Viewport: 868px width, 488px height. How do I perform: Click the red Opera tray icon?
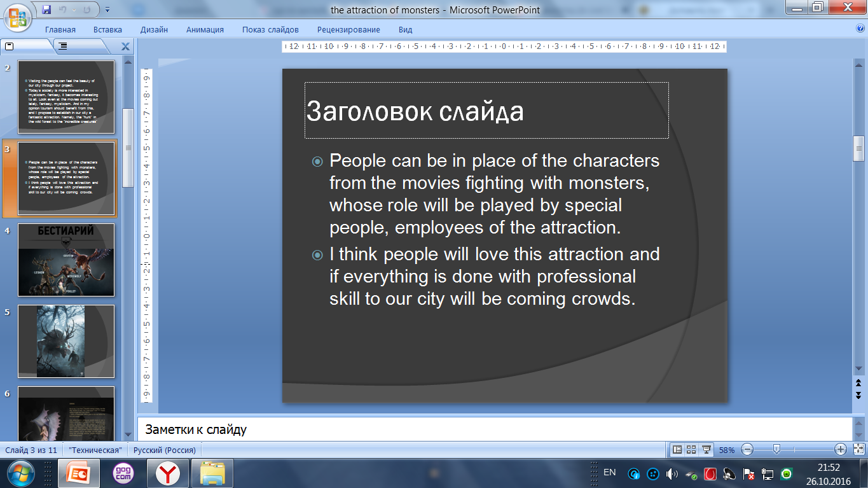click(x=710, y=474)
